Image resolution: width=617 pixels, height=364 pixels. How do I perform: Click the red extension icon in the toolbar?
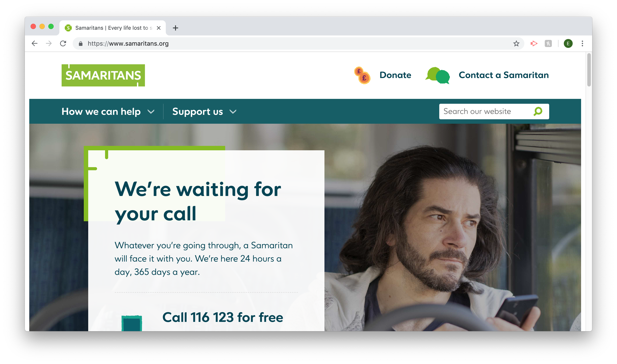pyautogui.click(x=534, y=43)
